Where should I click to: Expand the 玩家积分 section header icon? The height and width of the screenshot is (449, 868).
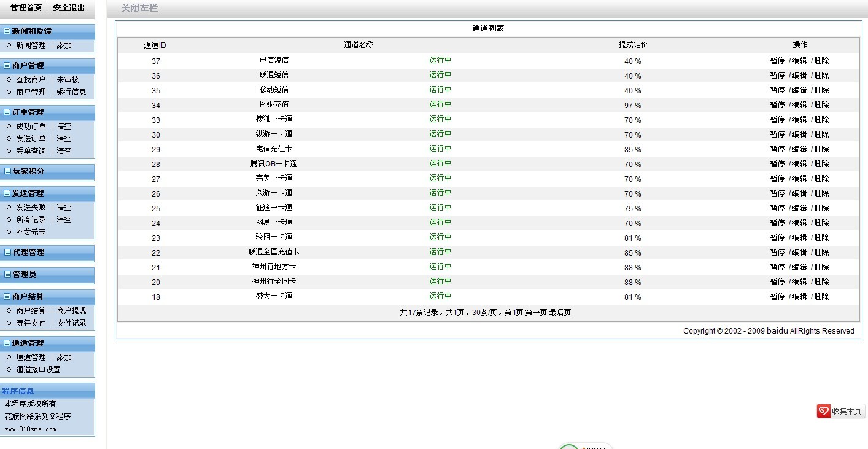(x=7, y=171)
